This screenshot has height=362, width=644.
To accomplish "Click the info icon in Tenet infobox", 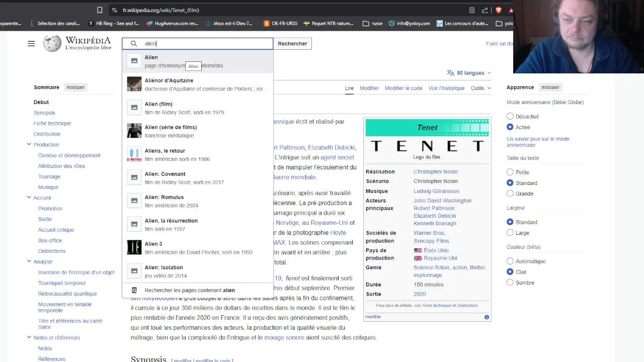I will click(x=487, y=317).
